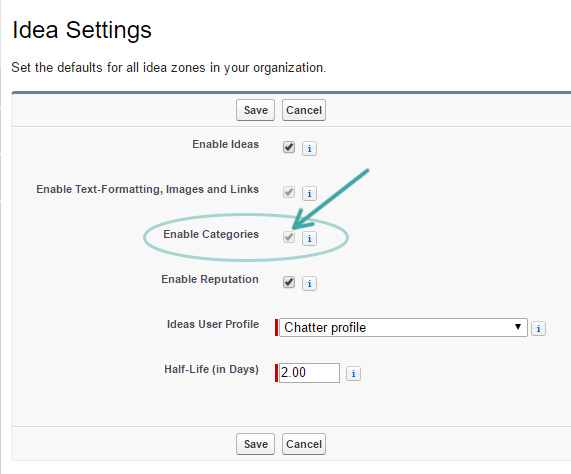Screen dimensions: 571x474
Task: Click the top Save button
Action: pos(255,110)
